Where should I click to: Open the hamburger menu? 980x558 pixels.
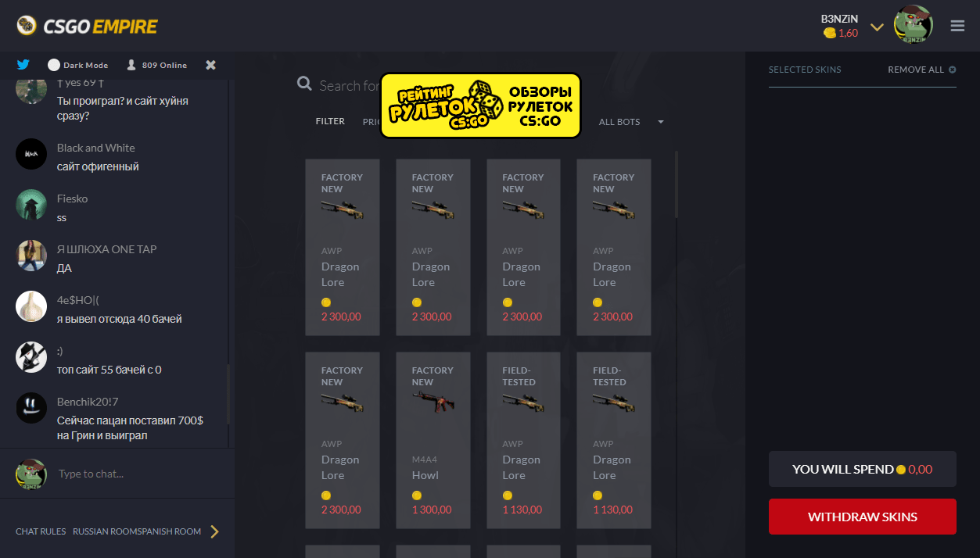point(957,26)
